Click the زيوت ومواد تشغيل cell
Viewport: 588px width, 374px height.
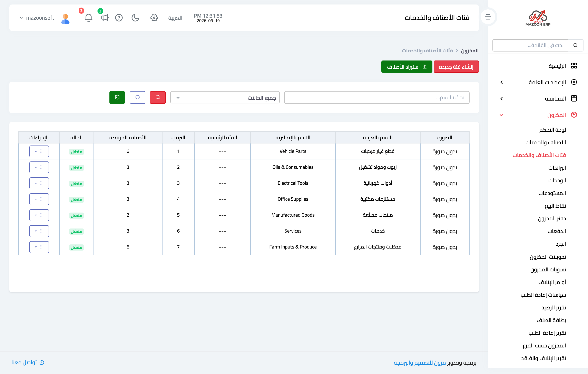[378, 167]
